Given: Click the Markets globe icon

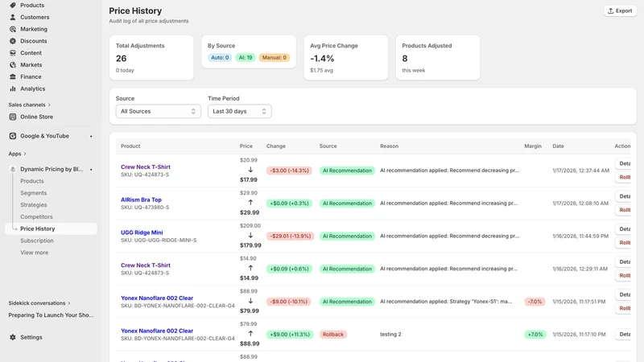Looking at the screenshot, I should [13, 65].
